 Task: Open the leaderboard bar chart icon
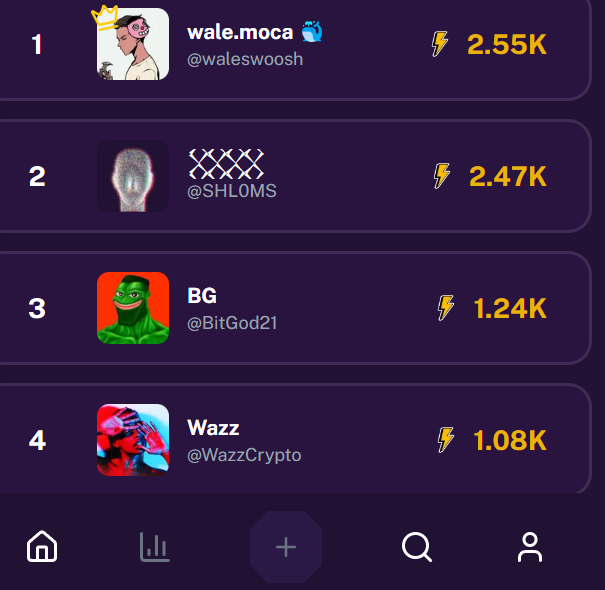tap(154, 547)
